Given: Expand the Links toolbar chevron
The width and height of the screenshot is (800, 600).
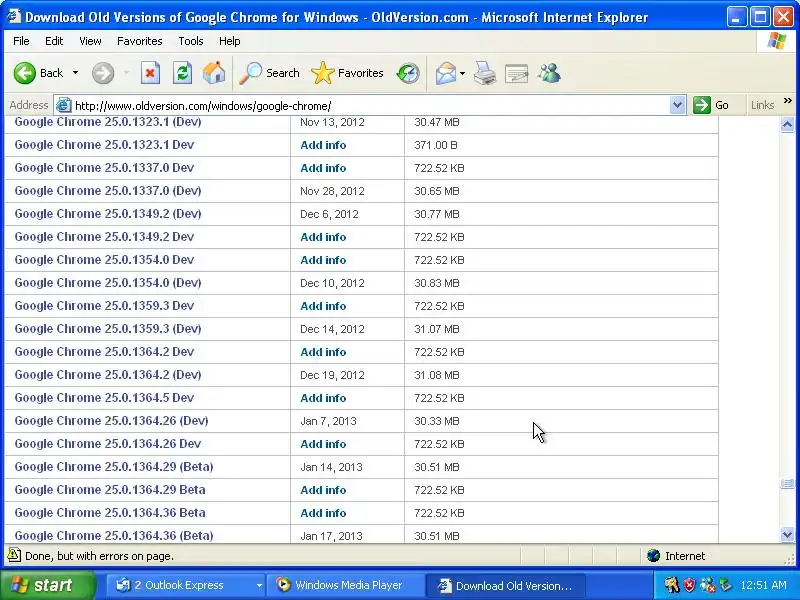Looking at the screenshot, I should pos(788,101).
